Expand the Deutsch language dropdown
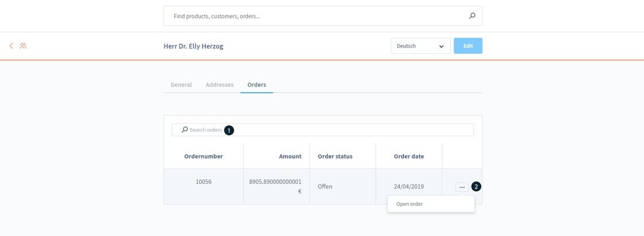This screenshot has height=236, width=644. pos(420,46)
